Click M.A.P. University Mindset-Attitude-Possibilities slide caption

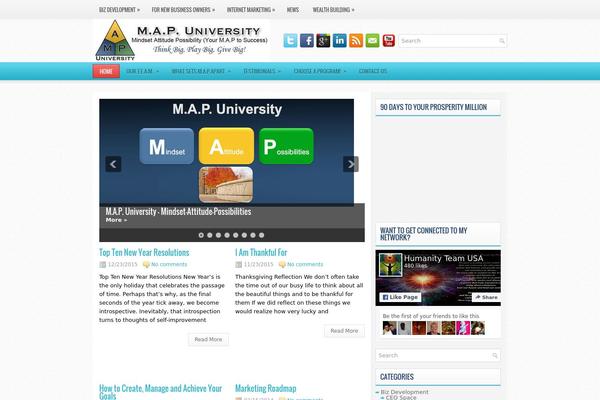pyautogui.click(x=178, y=212)
